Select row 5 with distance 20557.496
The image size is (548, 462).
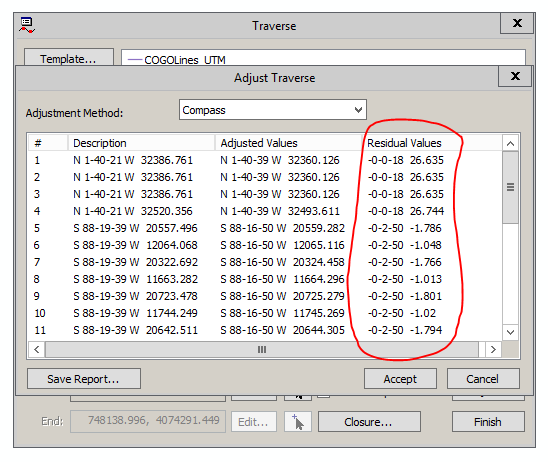(x=265, y=228)
